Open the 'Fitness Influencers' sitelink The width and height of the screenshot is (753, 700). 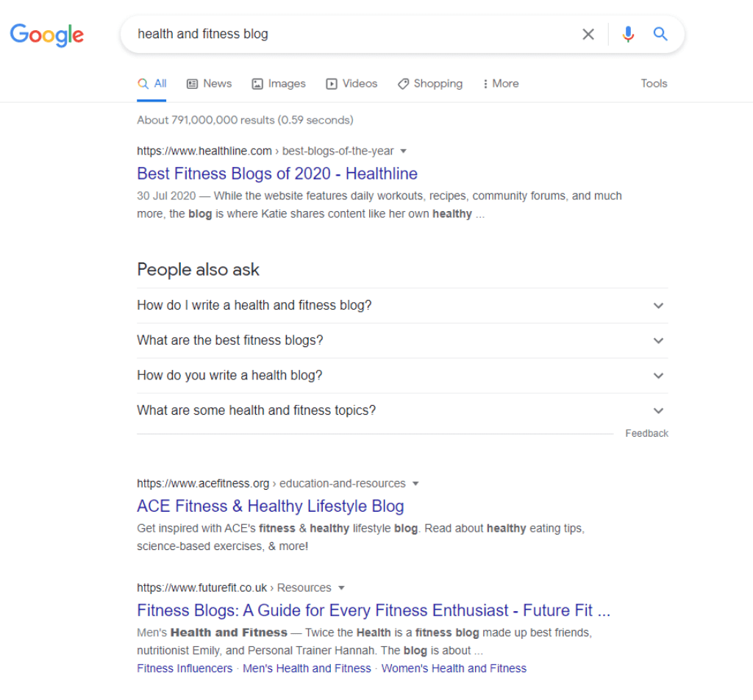tap(185, 668)
